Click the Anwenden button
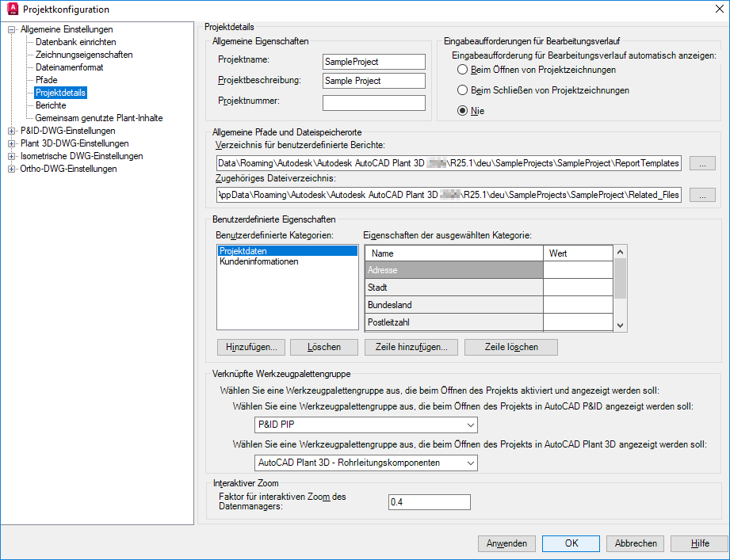 (x=506, y=543)
